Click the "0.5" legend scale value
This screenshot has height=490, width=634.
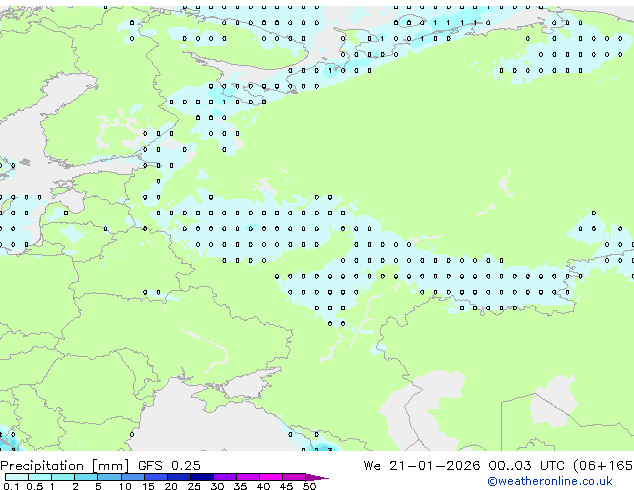pyautogui.click(x=34, y=486)
